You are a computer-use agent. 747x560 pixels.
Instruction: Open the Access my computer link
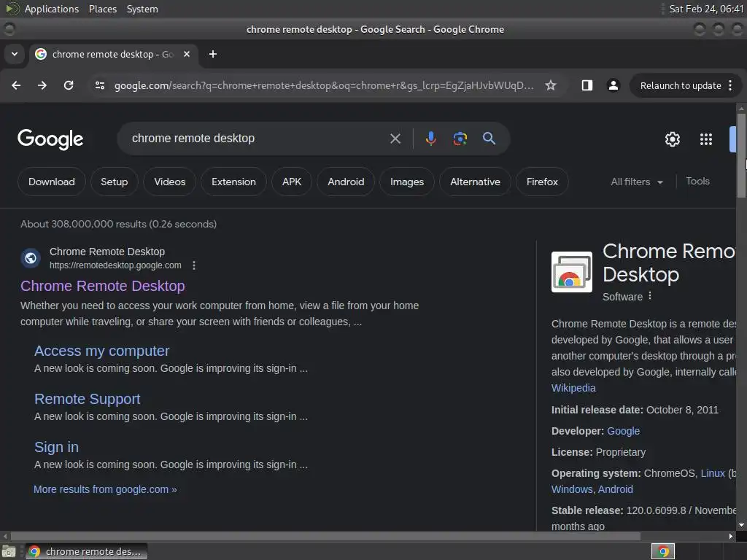pyautogui.click(x=101, y=351)
